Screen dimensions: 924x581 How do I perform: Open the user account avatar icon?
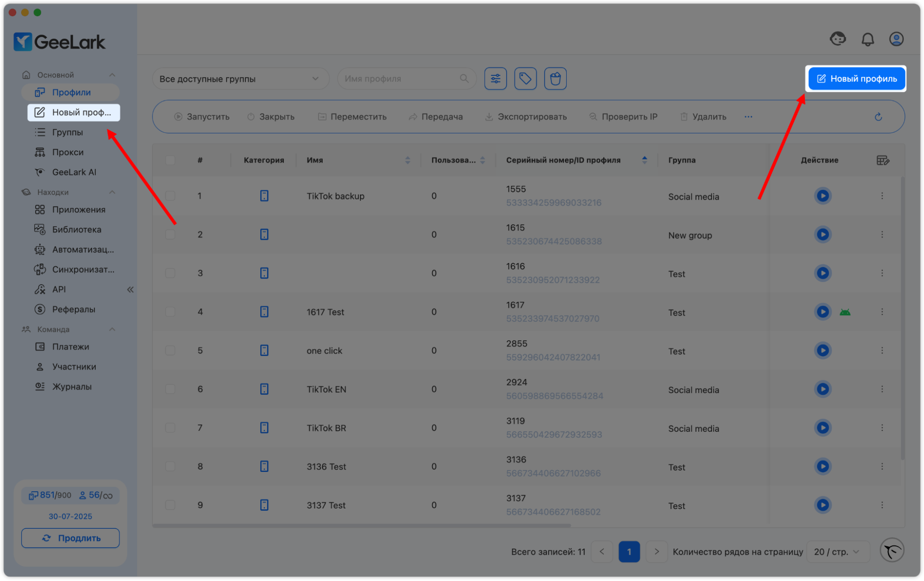point(896,40)
